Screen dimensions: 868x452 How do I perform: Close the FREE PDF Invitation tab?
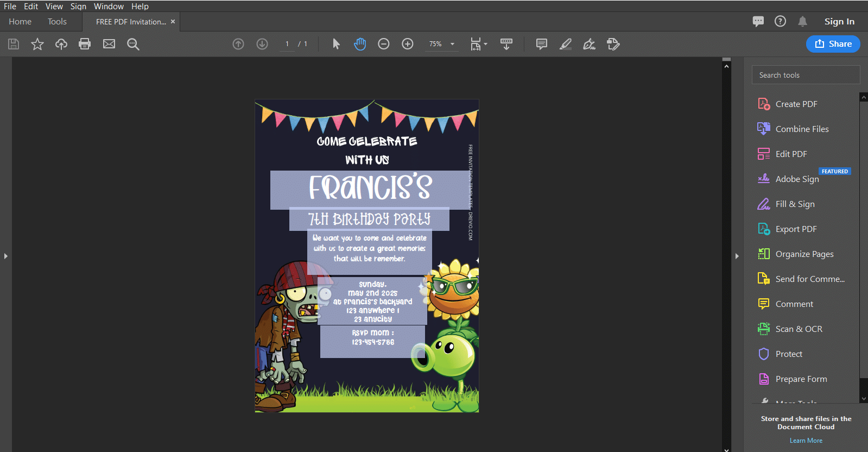click(173, 22)
